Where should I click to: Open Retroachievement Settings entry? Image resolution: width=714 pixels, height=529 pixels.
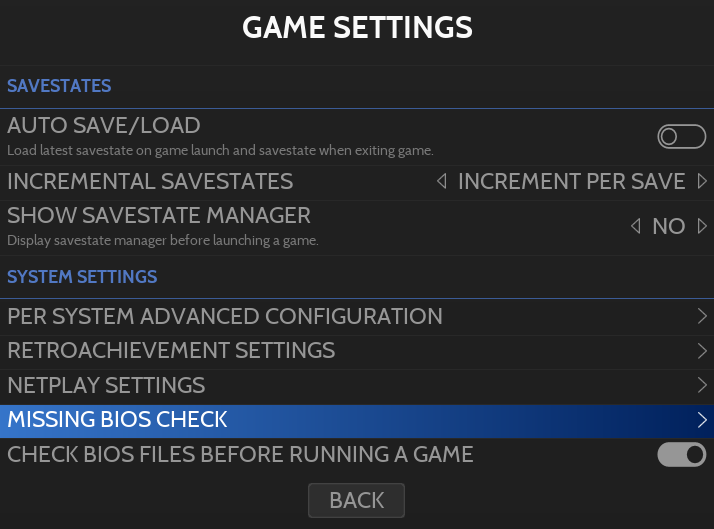click(171, 351)
